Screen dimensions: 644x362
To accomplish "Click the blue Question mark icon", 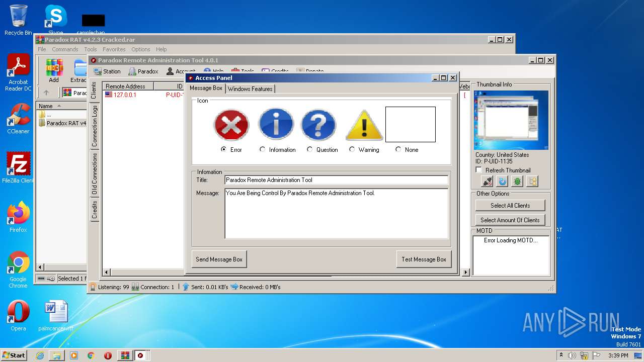I will (x=318, y=124).
